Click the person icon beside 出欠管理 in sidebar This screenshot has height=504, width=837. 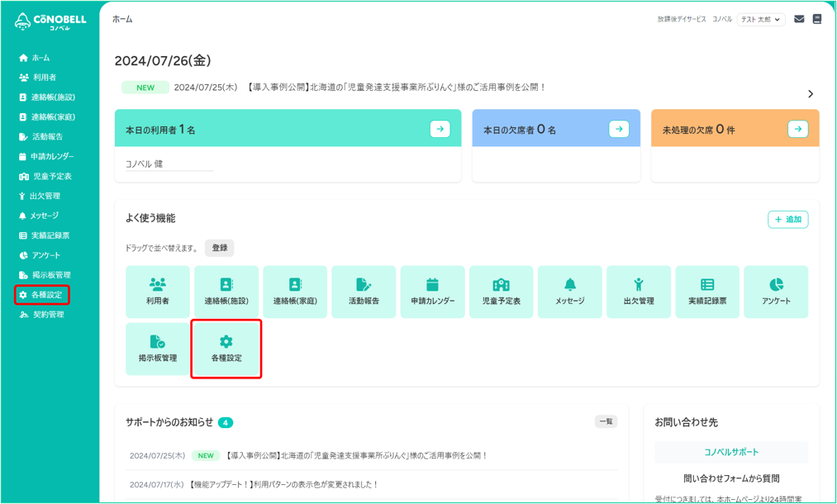click(x=21, y=196)
